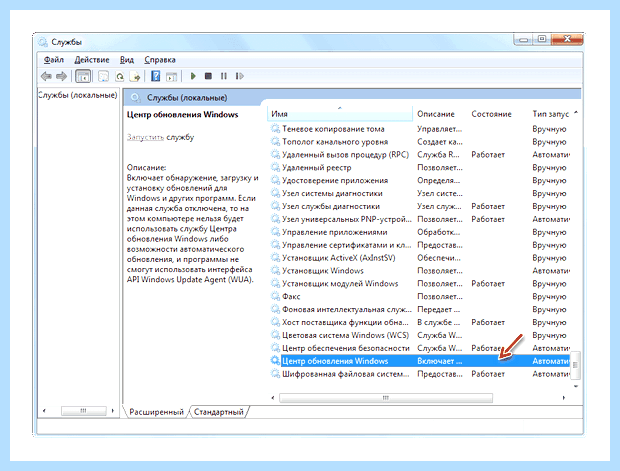620x471 pixels.
Task: Click gear icon beside Теневое копирование тома
Action: click(275, 129)
